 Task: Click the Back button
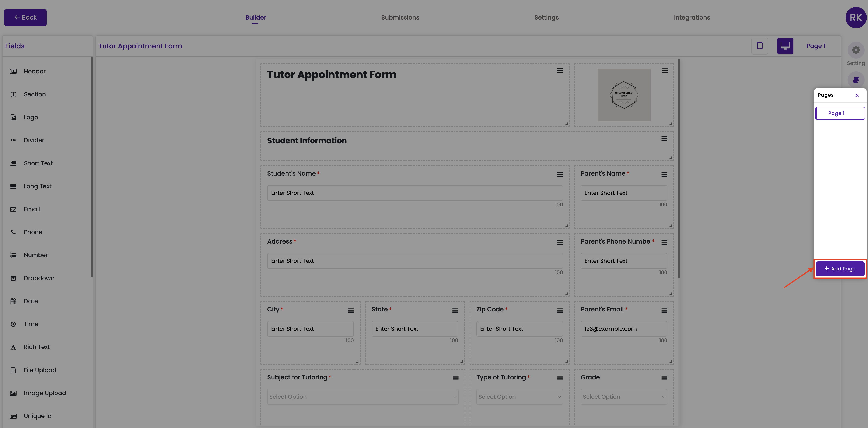pos(25,18)
